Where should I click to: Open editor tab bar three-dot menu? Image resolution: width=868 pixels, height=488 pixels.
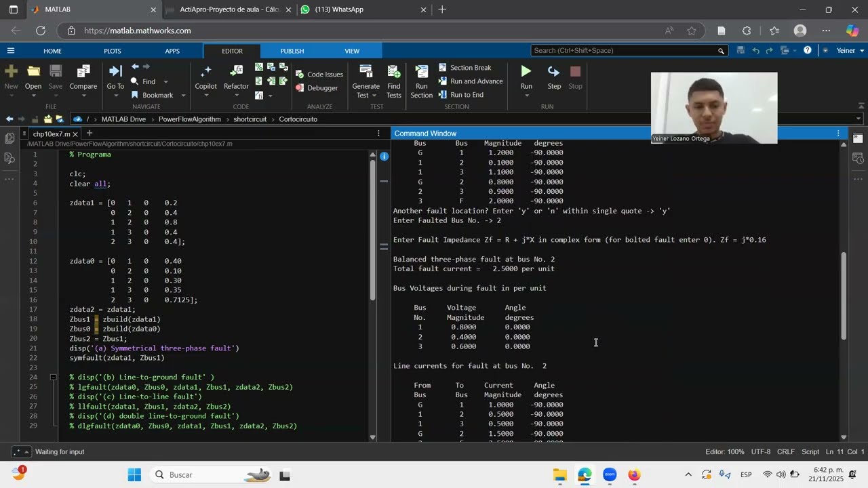pos(378,134)
